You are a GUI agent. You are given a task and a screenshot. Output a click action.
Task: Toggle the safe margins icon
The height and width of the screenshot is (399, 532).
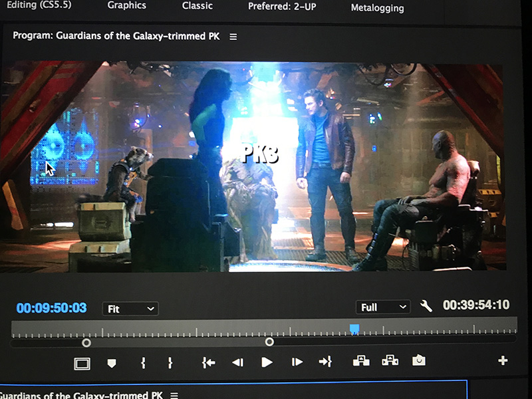82,363
